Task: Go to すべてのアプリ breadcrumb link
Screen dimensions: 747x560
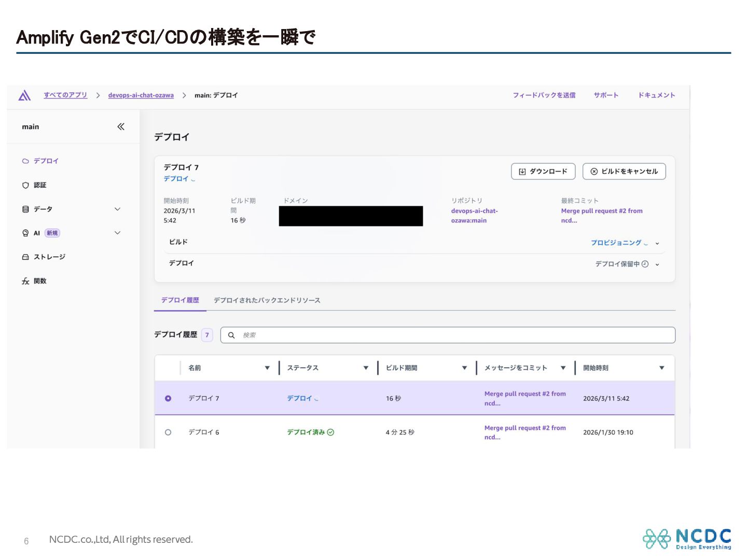Action: pyautogui.click(x=65, y=95)
